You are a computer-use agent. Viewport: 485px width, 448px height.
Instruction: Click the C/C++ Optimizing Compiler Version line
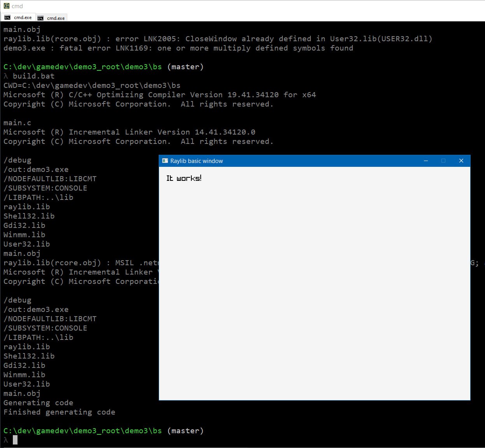point(159,95)
